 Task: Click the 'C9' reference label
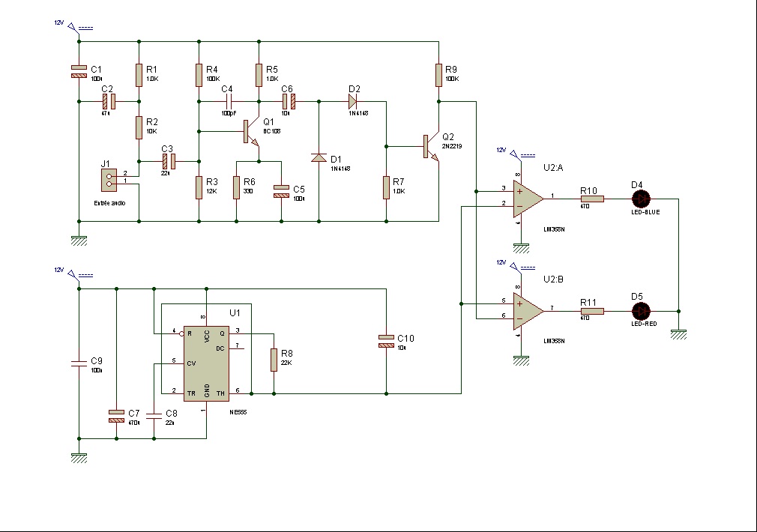coord(97,361)
